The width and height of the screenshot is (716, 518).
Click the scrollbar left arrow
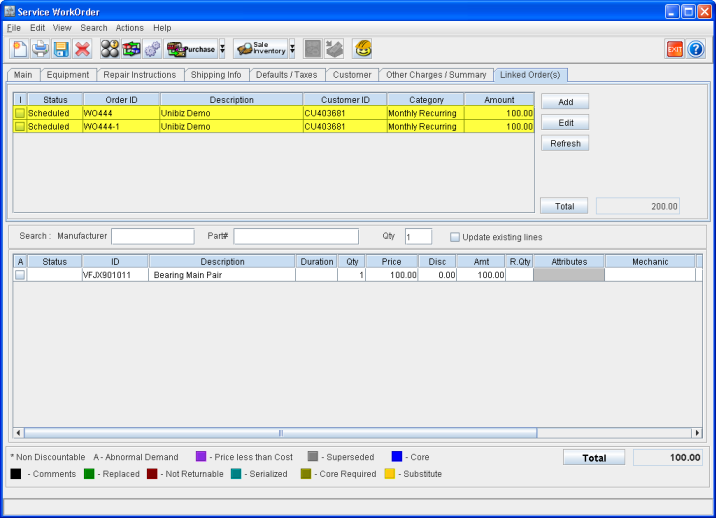tap(18, 433)
